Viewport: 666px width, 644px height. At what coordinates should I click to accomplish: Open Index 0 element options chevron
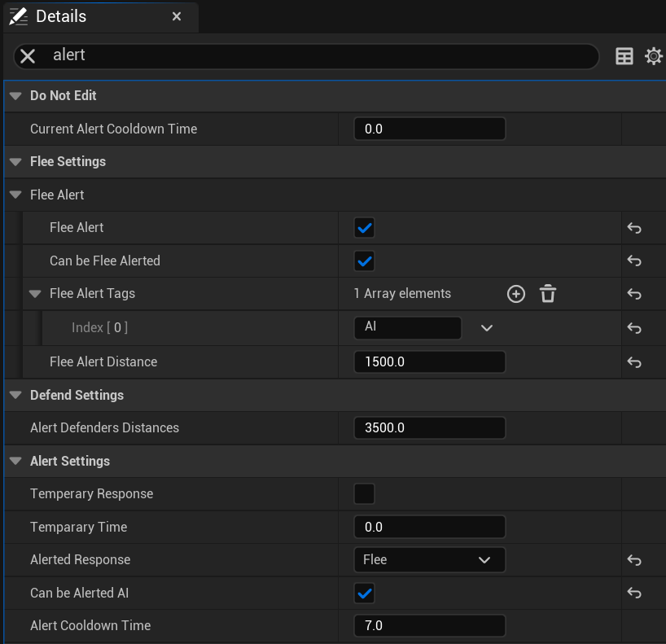pos(487,328)
